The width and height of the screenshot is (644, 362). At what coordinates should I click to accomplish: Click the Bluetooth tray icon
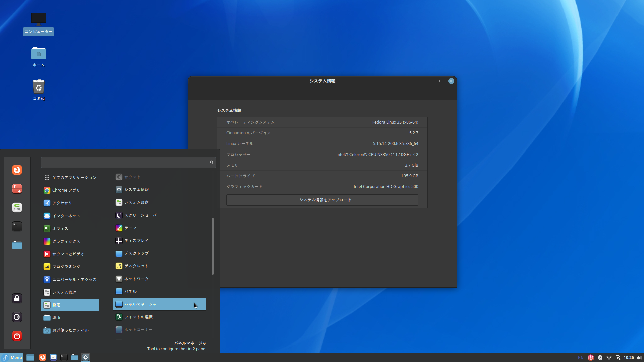[x=600, y=358]
